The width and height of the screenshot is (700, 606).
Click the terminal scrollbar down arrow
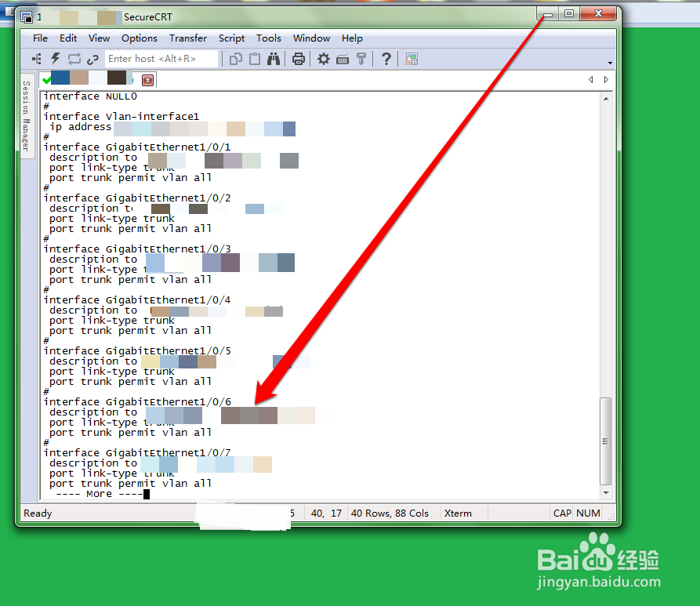tap(606, 493)
